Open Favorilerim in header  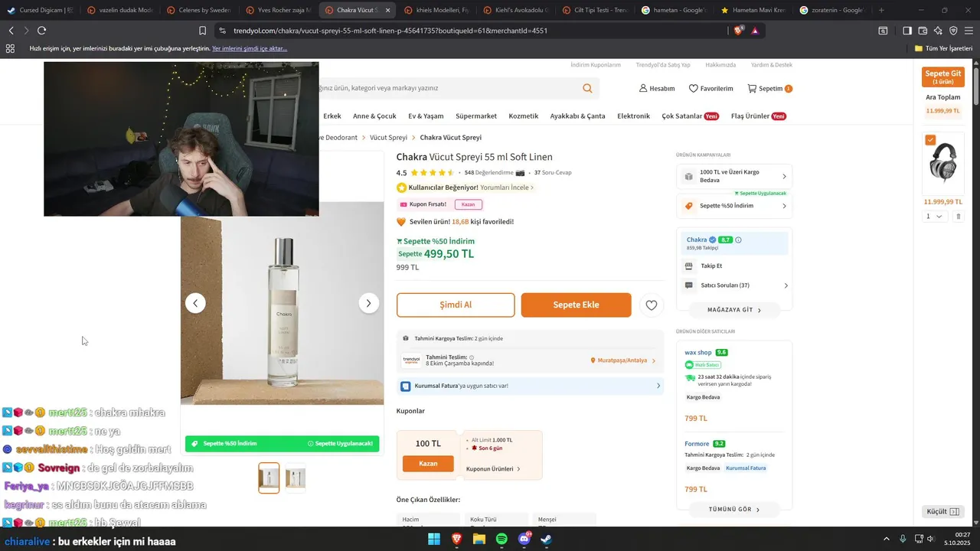click(x=711, y=89)
